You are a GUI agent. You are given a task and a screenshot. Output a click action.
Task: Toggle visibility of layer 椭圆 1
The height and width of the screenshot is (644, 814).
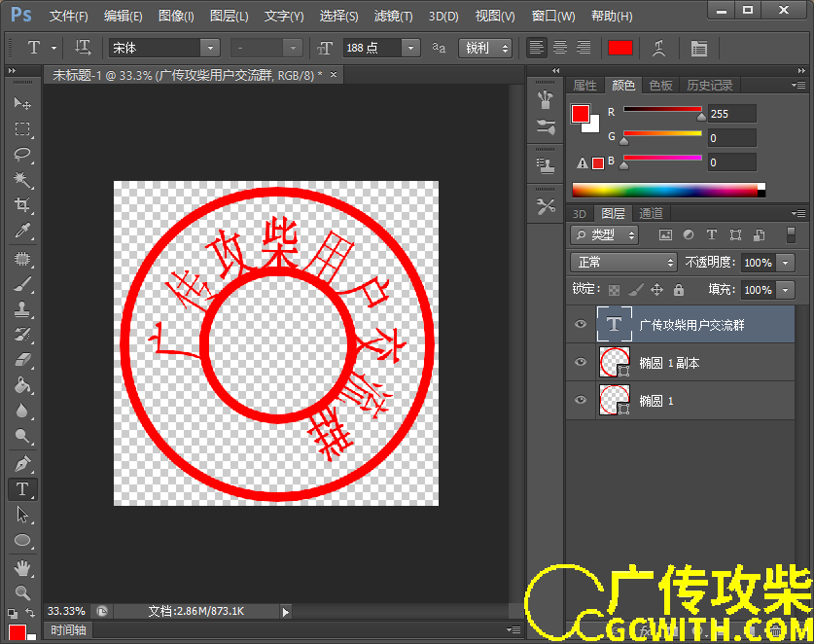coord(581,400)
